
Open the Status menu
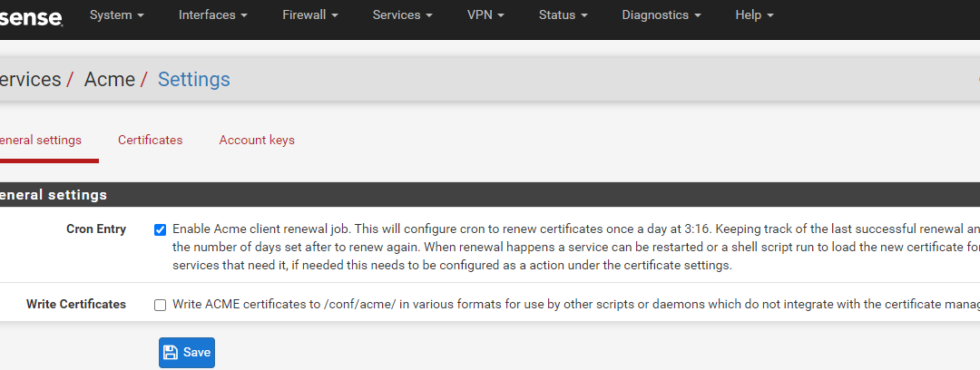[563, 15]
